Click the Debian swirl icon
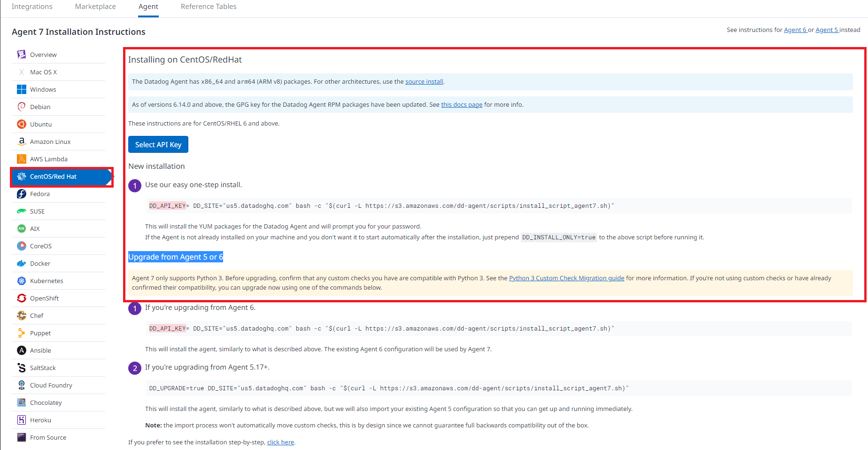868x450 pixels. point(22,107)
